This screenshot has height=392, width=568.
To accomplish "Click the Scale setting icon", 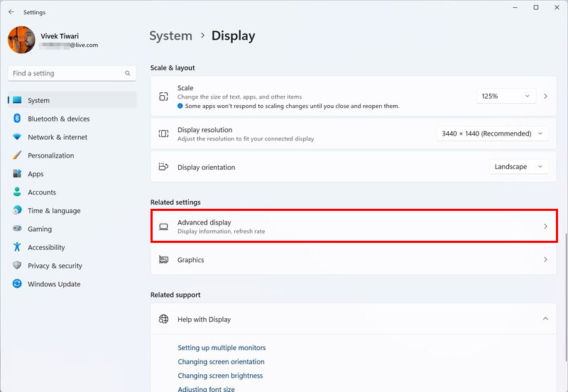I will (163, 97).
